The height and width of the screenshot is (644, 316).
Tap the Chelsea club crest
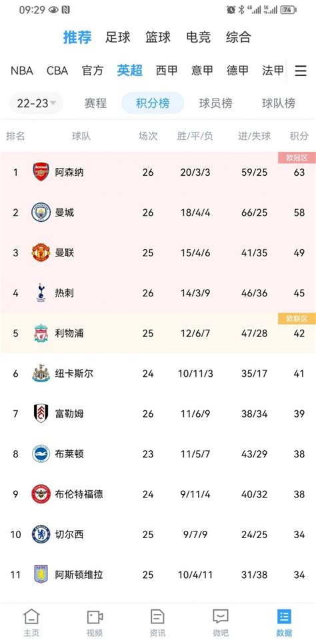[41, 534]
